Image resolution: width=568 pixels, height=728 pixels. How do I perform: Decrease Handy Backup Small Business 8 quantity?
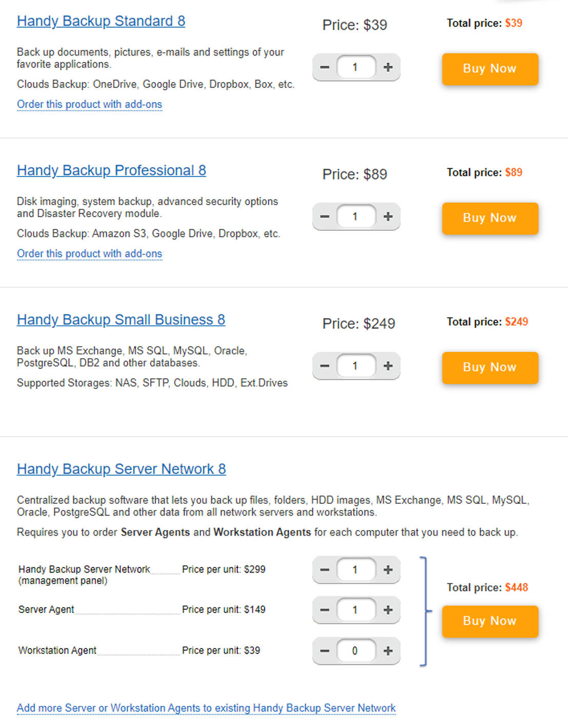pyautogui.click(x=324, y=366)
